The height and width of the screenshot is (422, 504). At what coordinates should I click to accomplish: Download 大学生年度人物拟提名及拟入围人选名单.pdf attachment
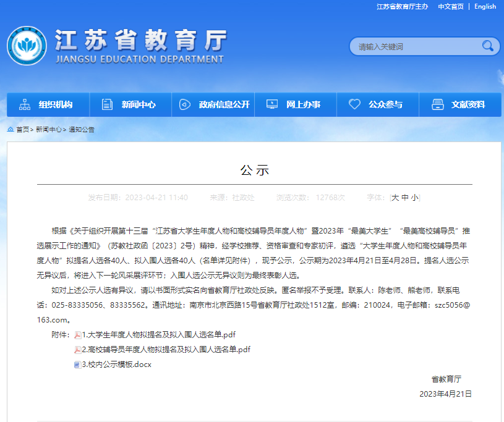tap(158, 335)
